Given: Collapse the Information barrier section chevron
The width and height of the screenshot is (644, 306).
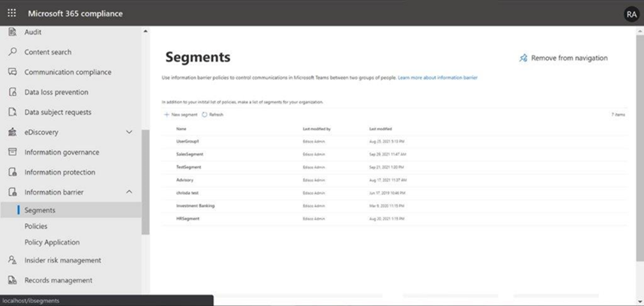Looking at the screenshot, I should pyautogui.click(x=129, y=192).
